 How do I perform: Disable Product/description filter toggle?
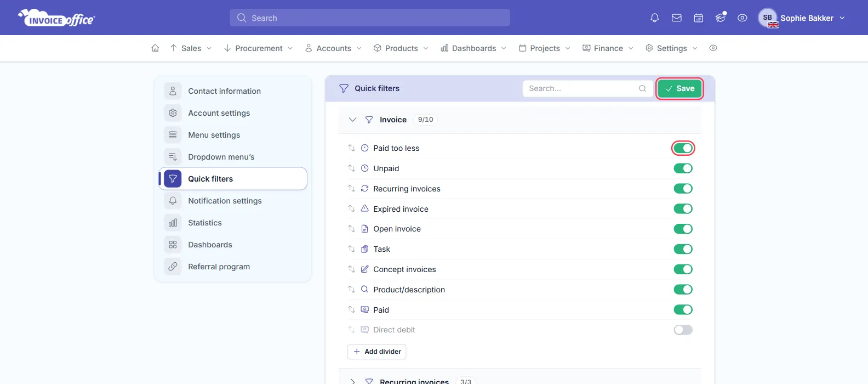[x=683, y=290]
